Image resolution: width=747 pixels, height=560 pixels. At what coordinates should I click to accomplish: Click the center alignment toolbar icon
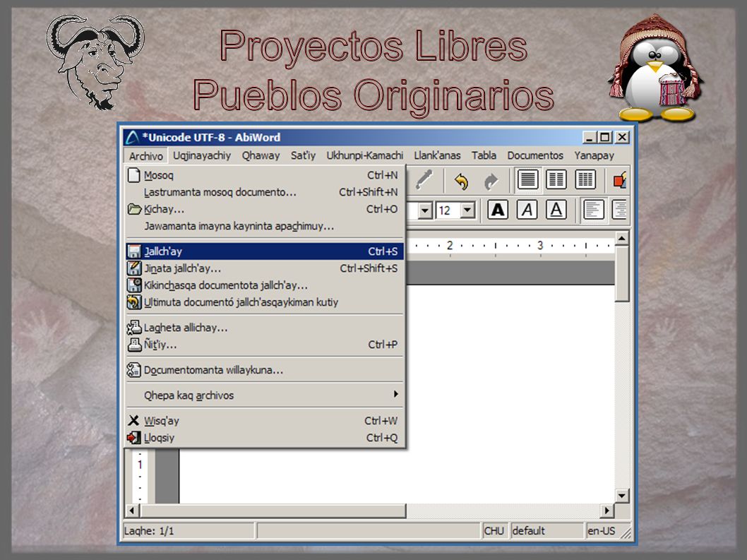[x=621, y=210]
